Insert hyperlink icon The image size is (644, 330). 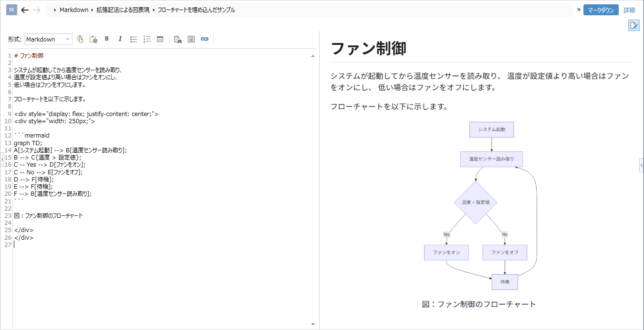tap(205, 39)
